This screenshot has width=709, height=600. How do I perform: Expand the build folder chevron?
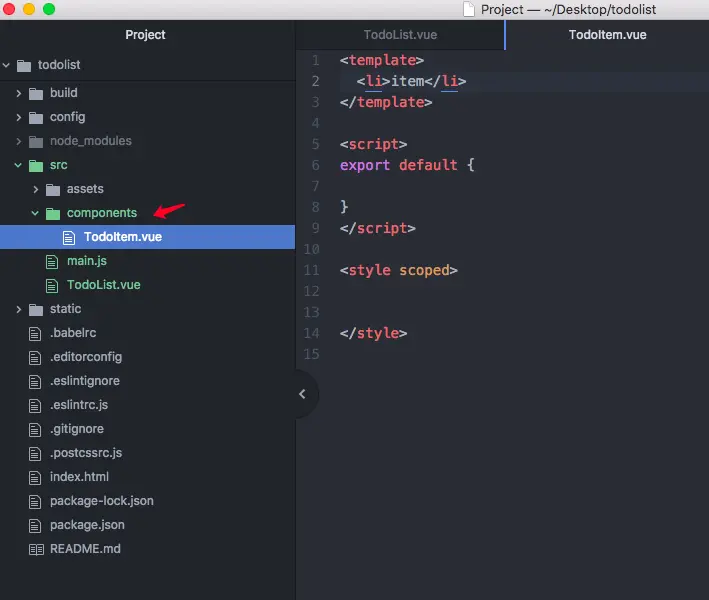click(x=19, y=93)
